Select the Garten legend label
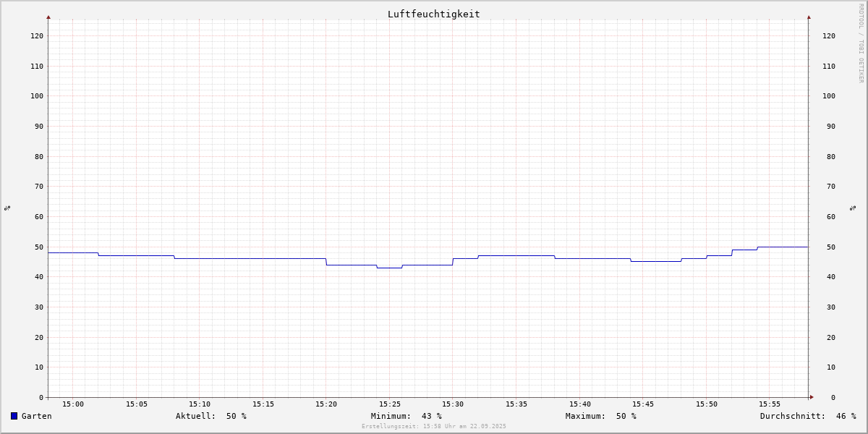This screenshot has height=434, width=868. 37,416
